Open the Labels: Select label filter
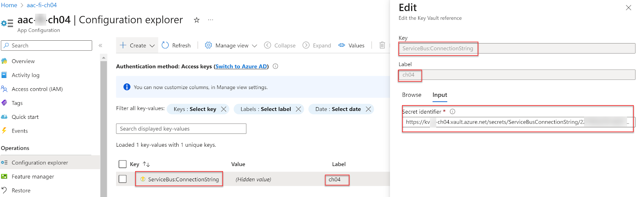Screen dimensions: 644x197 [266, 109]
